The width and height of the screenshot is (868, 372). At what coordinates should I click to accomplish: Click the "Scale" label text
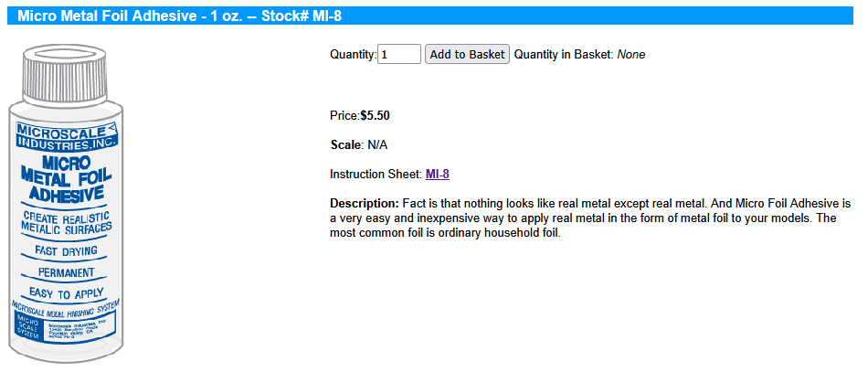point(345,144)
